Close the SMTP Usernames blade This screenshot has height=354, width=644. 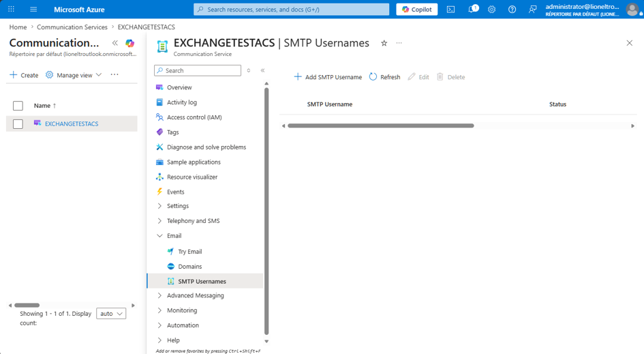pos(629,43)
